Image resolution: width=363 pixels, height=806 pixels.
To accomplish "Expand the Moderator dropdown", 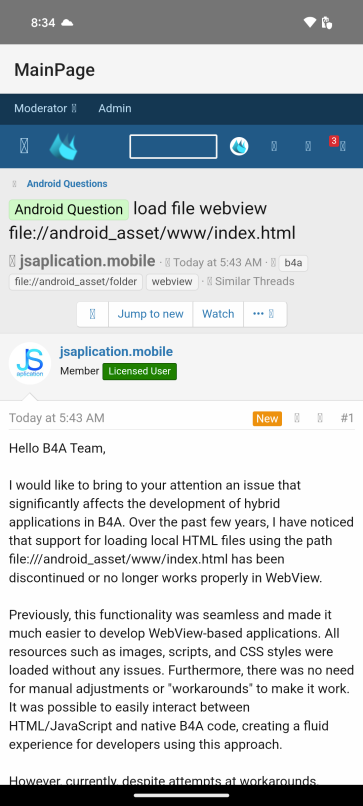I will pos(45,108).
